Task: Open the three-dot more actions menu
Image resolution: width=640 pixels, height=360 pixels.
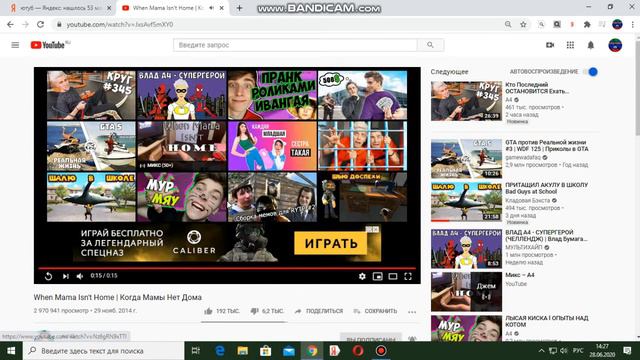Action: [412, 312]
